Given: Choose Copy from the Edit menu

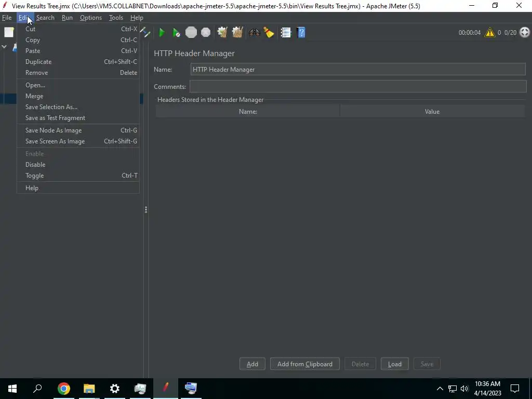Looking at the screenshot, I should (78, 40).
